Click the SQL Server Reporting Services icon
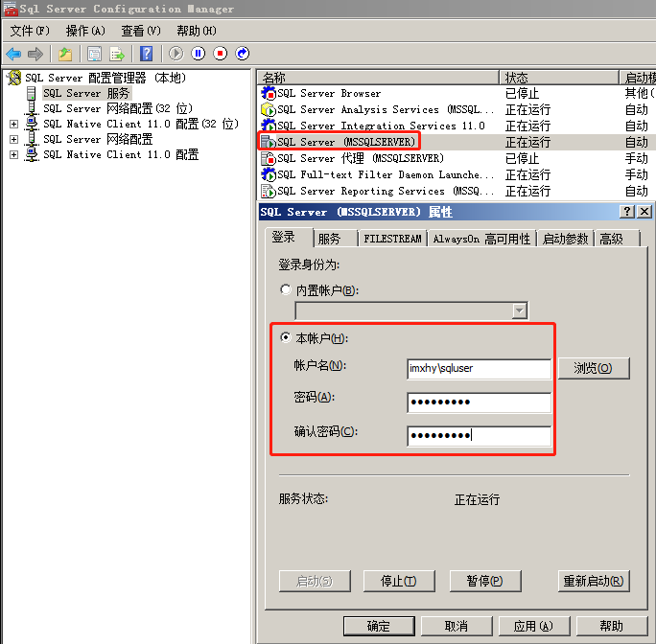The width and height of the screenshot is (656, 644). pyautogui.click(x=269, y=191)
